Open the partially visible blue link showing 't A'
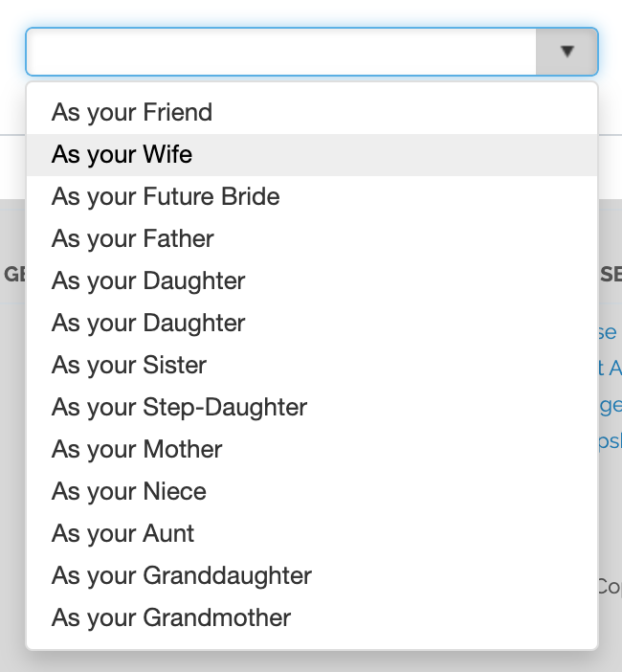Viewport: 622px width, 672px height. [x=611, y=369]
